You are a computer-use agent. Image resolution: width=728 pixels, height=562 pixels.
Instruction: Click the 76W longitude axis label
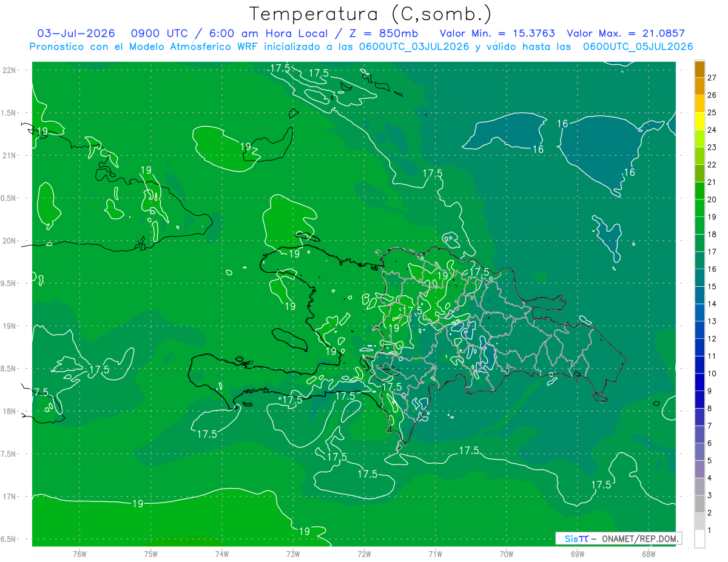[x=79, y=554]
